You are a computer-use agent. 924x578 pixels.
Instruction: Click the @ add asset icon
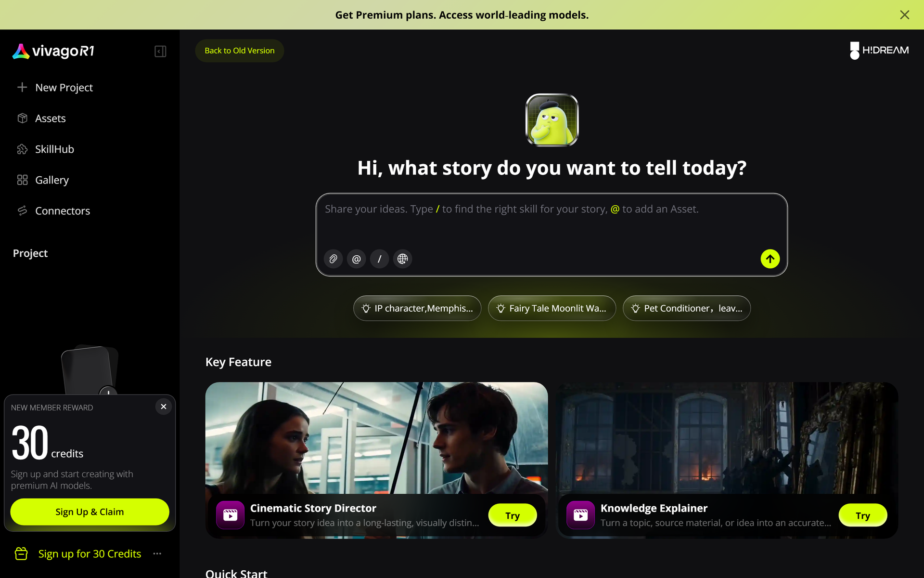(356, 259)
